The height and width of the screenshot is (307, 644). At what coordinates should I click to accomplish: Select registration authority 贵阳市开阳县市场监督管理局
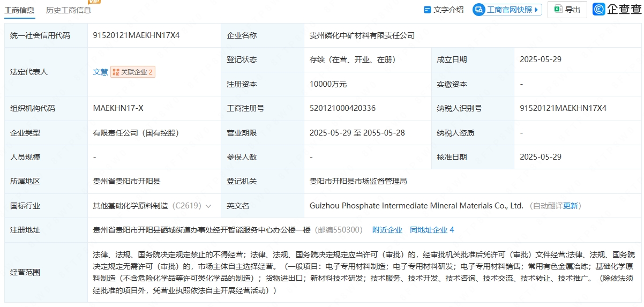coord(358,181)
